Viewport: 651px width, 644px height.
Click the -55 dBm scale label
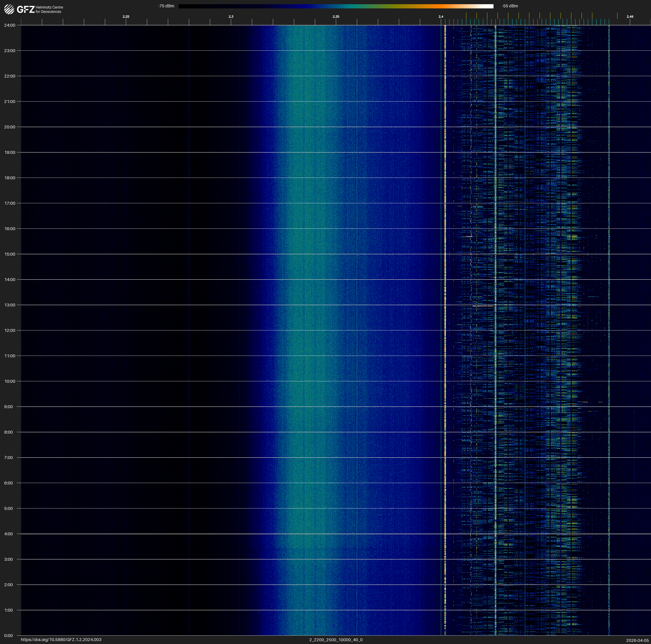tap(510, 6)
